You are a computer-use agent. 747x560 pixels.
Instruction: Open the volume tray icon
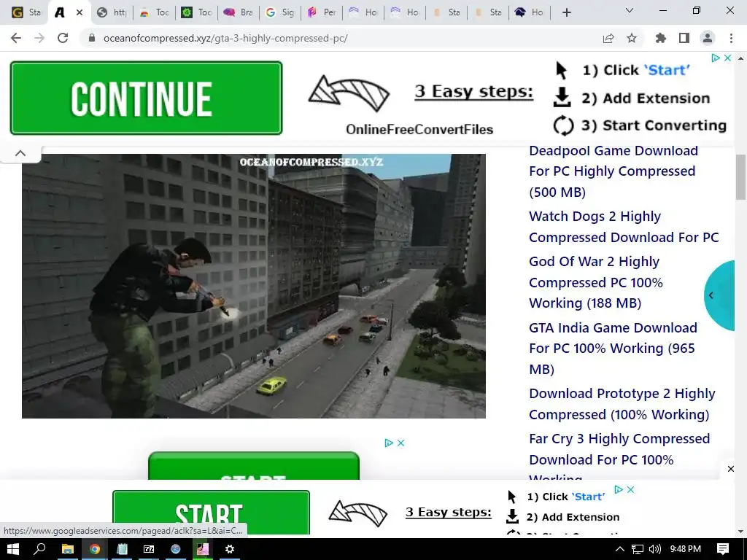[x=655, y=549]
